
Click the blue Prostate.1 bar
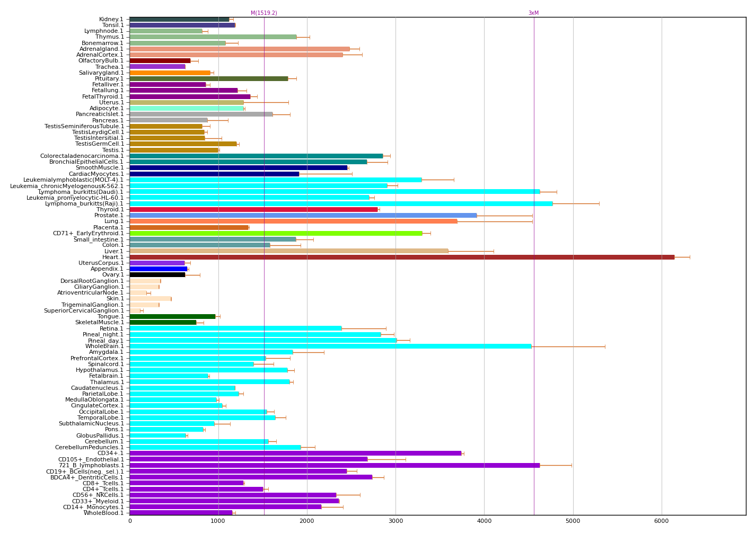[x=303, y=216]
